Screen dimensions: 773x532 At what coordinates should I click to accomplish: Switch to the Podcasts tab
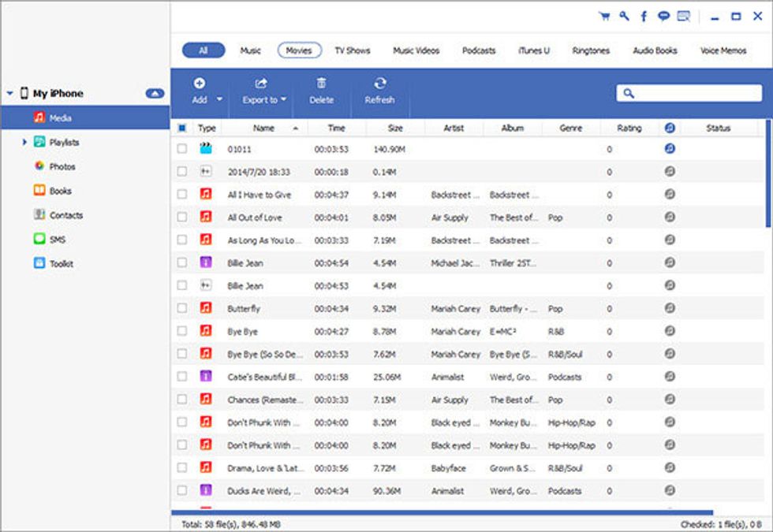tap(479, 50)
